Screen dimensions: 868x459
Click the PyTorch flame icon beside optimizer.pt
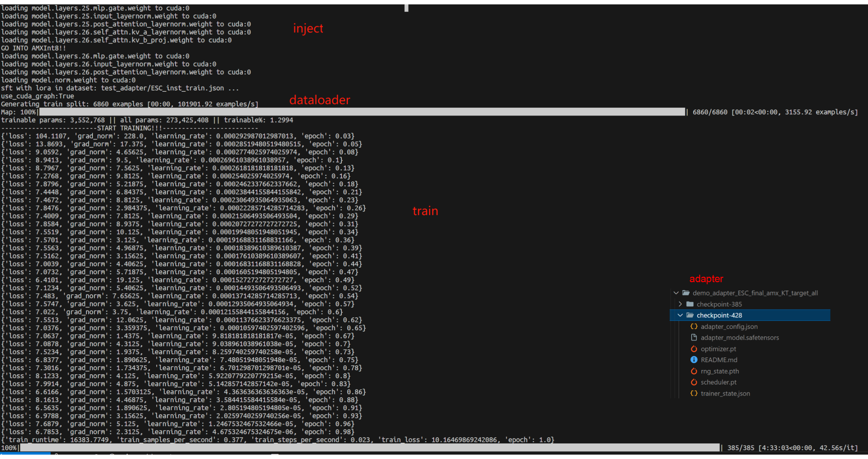(x=694, y=349)
